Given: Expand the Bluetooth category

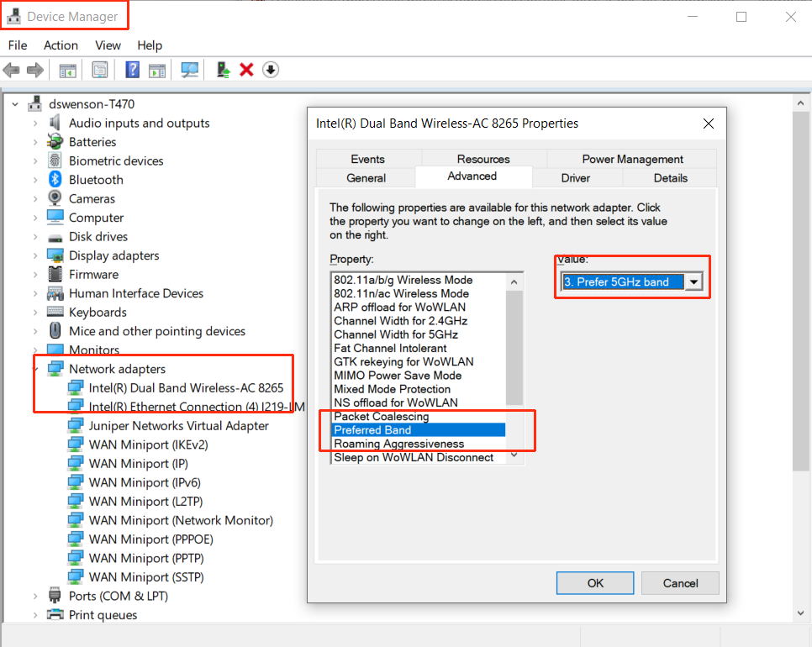Looking at the screenshot, I should pos(35,180).
